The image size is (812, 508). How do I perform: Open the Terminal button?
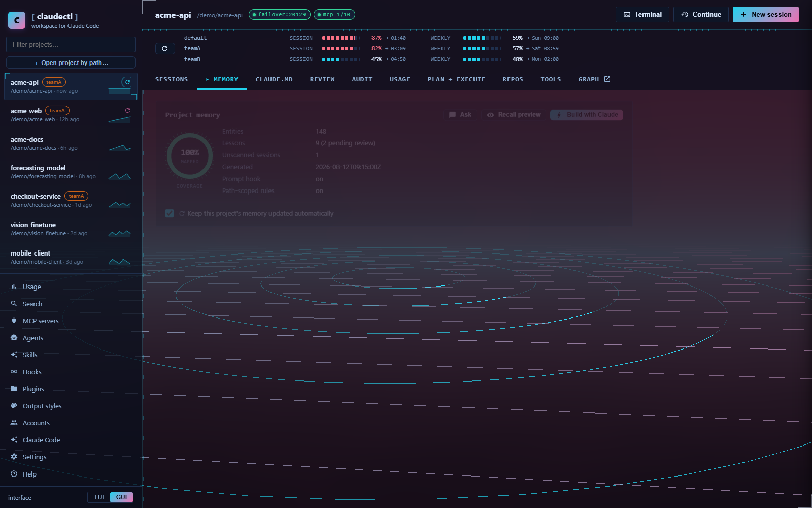pos(642,15)
